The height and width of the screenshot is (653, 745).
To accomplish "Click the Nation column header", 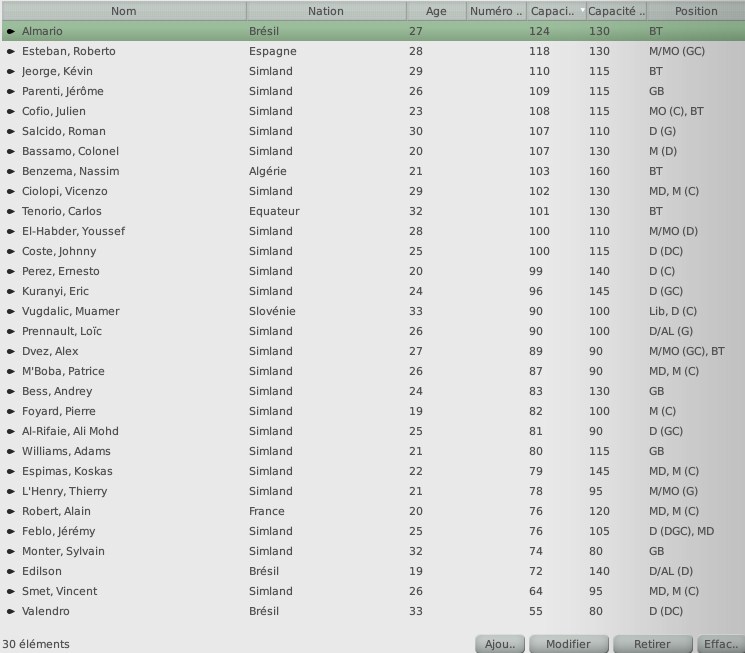I will (x=326, y=11).
